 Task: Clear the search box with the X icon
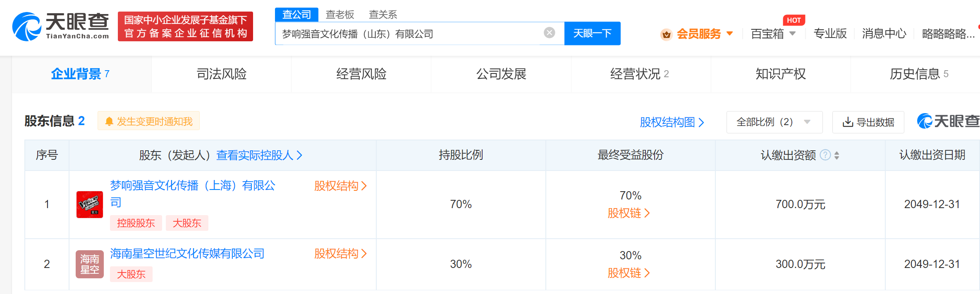point(549,33)
